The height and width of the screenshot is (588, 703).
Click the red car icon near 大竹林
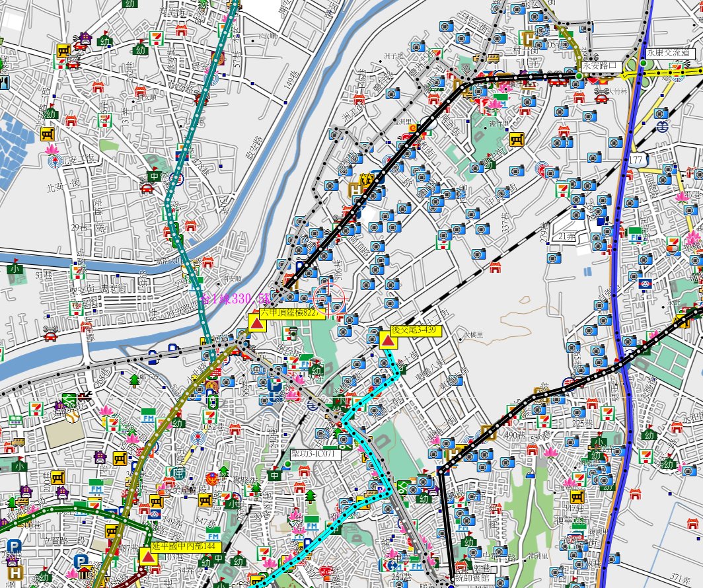coord(601,98)
